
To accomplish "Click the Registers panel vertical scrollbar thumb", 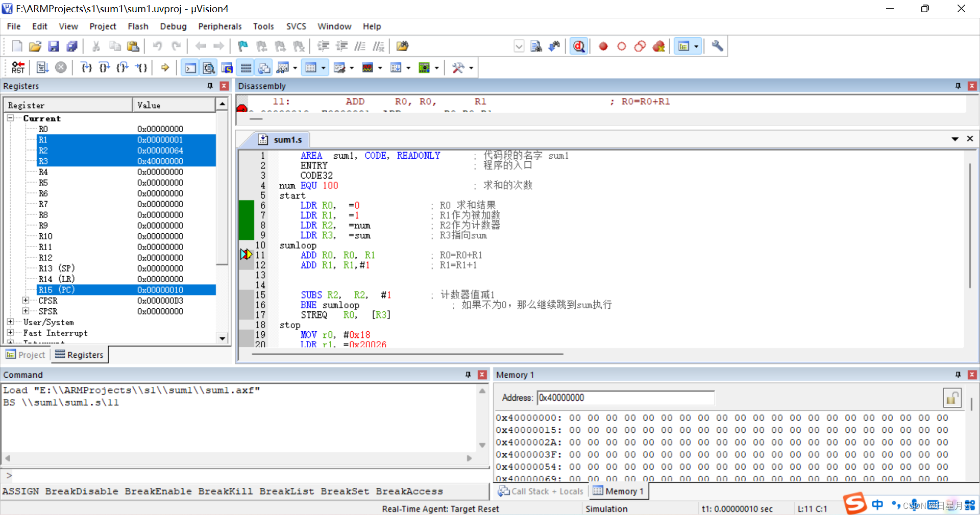I will point(222,187).
